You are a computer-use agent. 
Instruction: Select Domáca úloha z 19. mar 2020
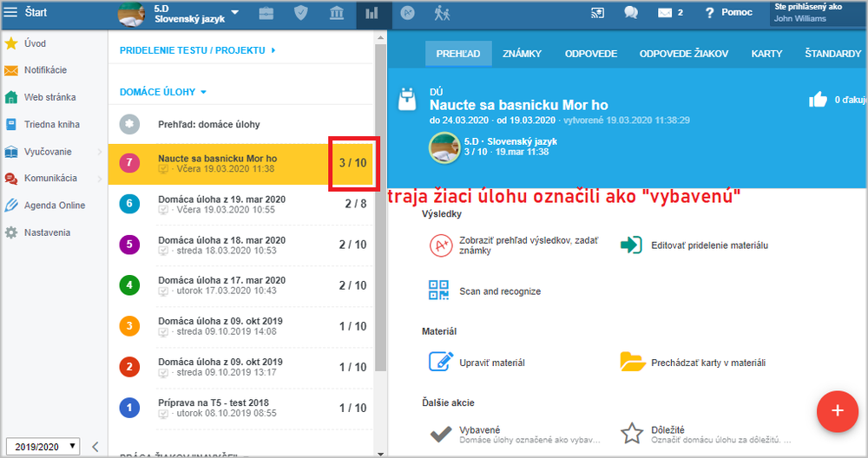coord(241,204)
